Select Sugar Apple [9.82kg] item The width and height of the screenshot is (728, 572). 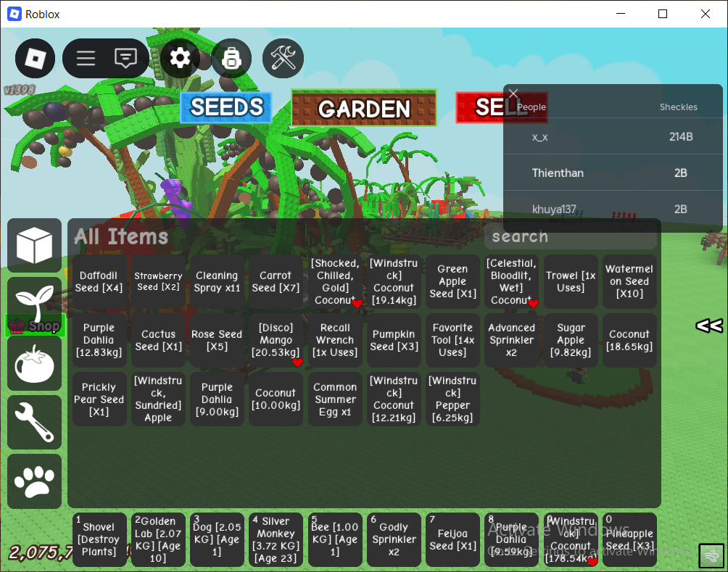pyautogui.click(x=571, y=340)
